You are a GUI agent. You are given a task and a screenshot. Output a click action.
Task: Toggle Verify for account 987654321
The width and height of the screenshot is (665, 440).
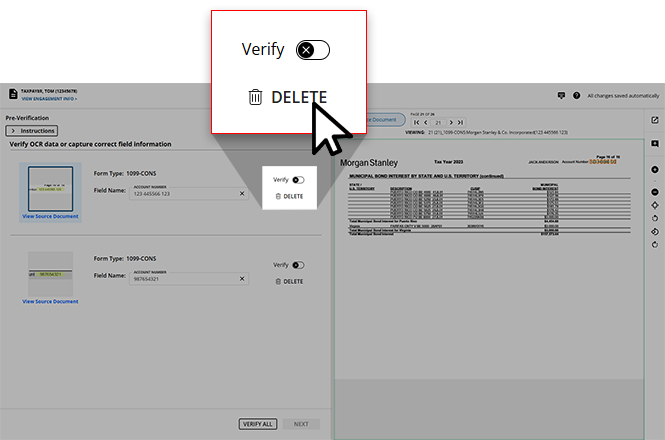tap(298, 265)
